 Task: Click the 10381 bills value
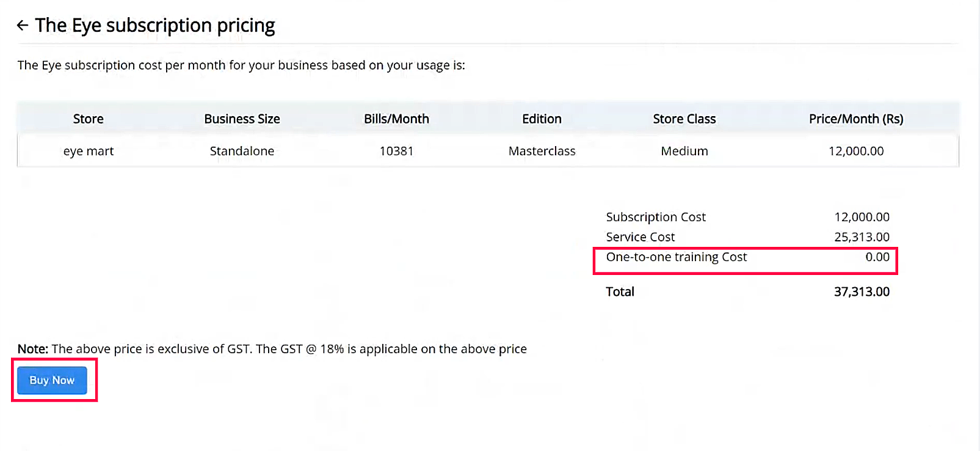click(396, 151)
